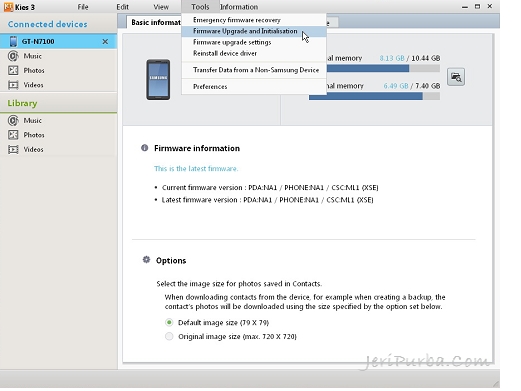521x391 pixels.
Task: Maximize the Kies 3 window
Action: point(477,6)
